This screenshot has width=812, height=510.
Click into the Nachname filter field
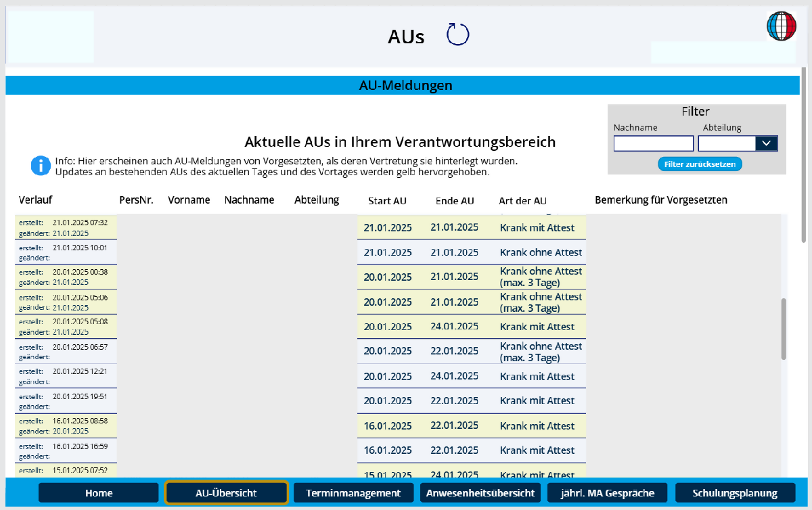(653, 143)
